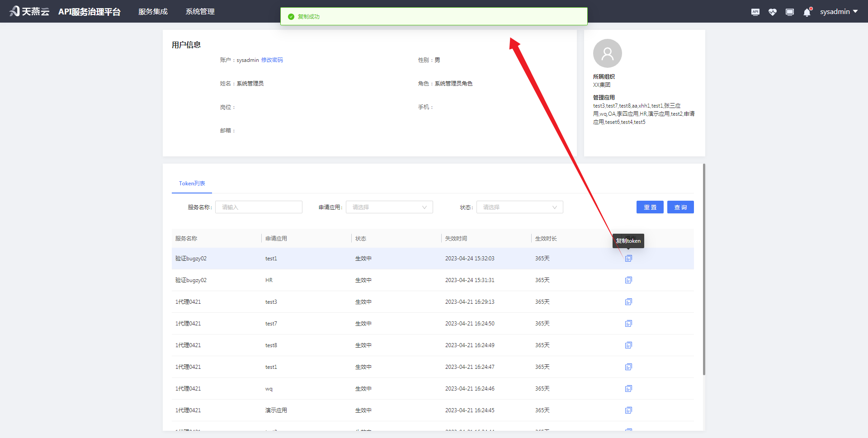Image resolution: width=868 pixels, height=438 pixels.
Task: Open the 申请应用 selection dropdown
Action: tap(389, 207)
